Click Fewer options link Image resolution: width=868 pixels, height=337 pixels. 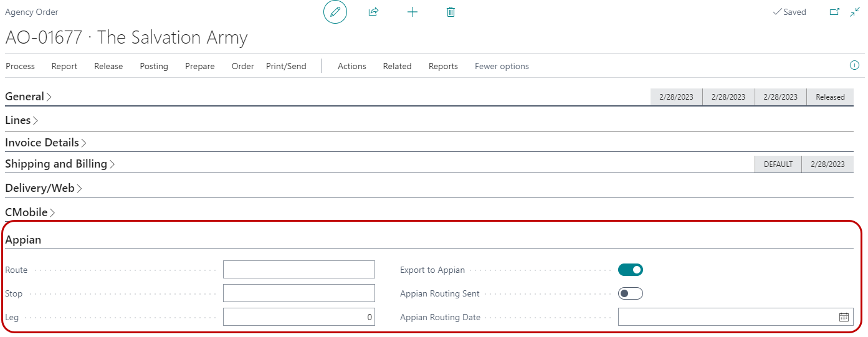502,66
